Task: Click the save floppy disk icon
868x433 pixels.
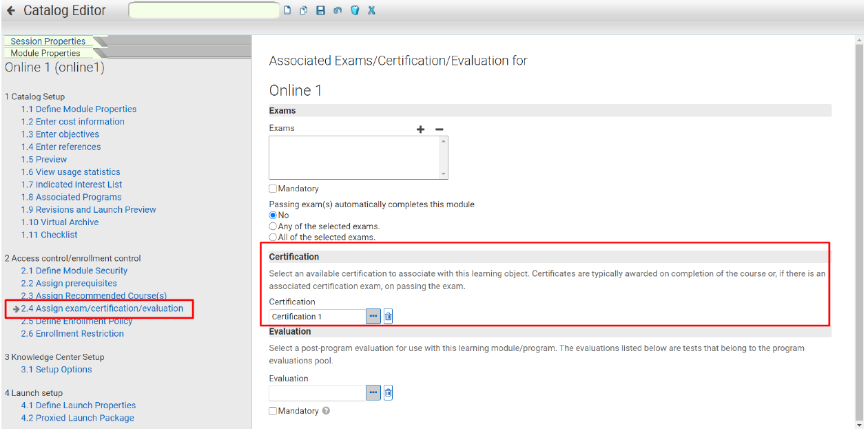Action: tap(320, 10)
